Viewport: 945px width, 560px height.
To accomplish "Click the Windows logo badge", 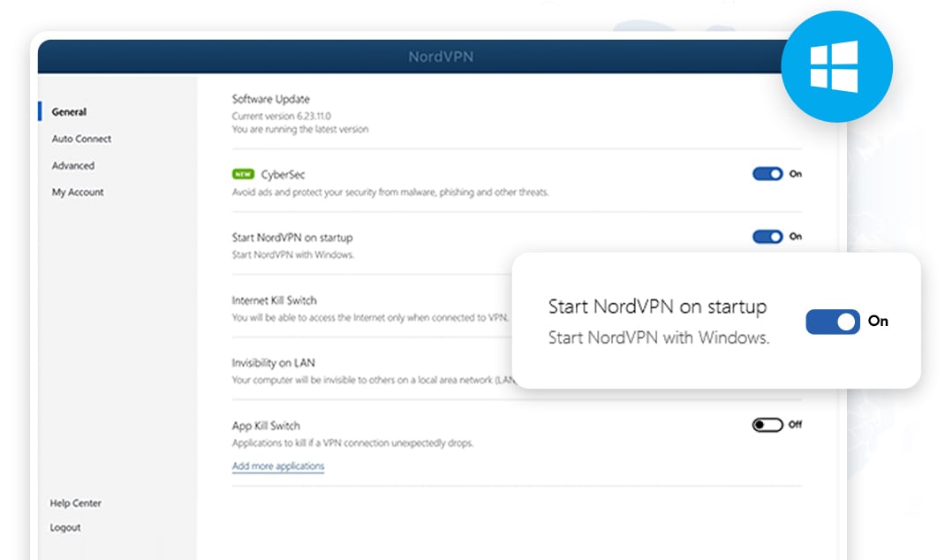I will coord(836,66).
